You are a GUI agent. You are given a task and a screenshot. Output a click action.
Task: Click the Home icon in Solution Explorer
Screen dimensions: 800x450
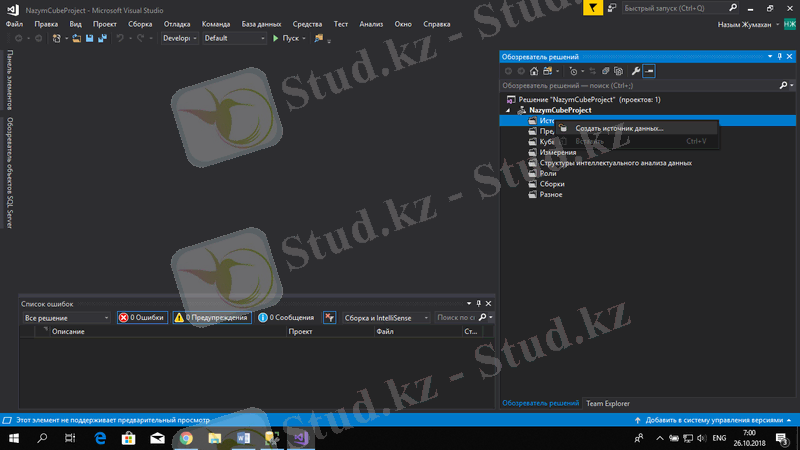tap(534, 71)
